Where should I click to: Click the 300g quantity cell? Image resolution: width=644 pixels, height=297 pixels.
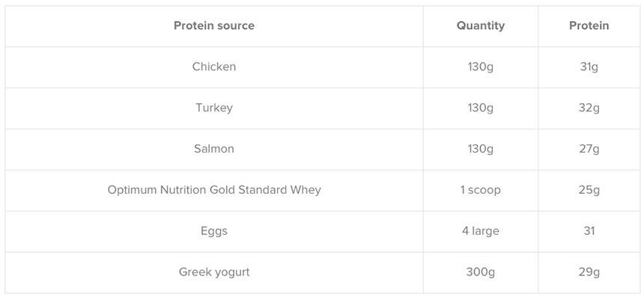click(x=481, y=272)
